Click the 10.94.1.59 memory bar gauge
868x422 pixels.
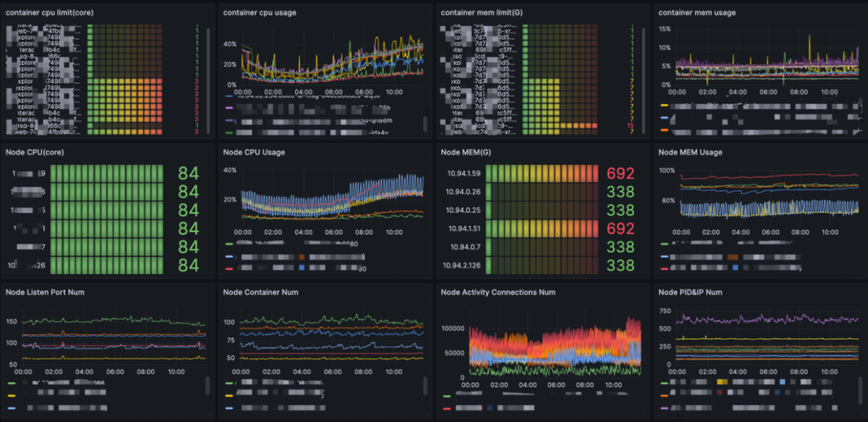point(542,174)
